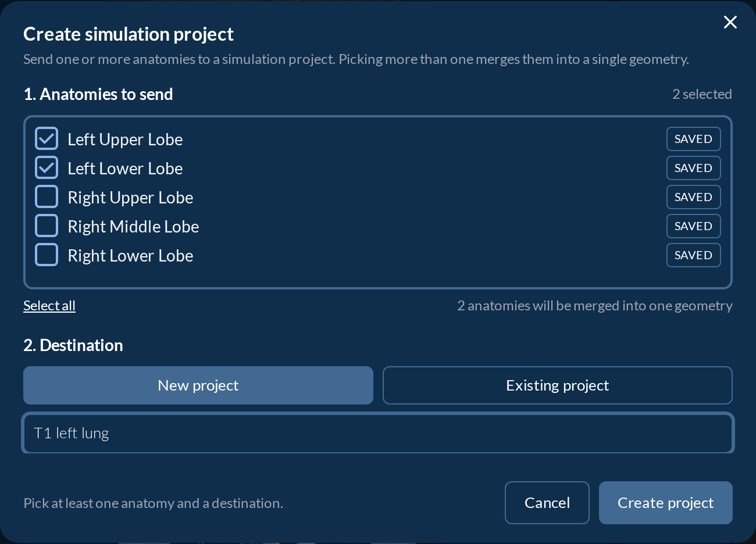Click the SAVED badge for Left Upper Lobe

[694, 139]
